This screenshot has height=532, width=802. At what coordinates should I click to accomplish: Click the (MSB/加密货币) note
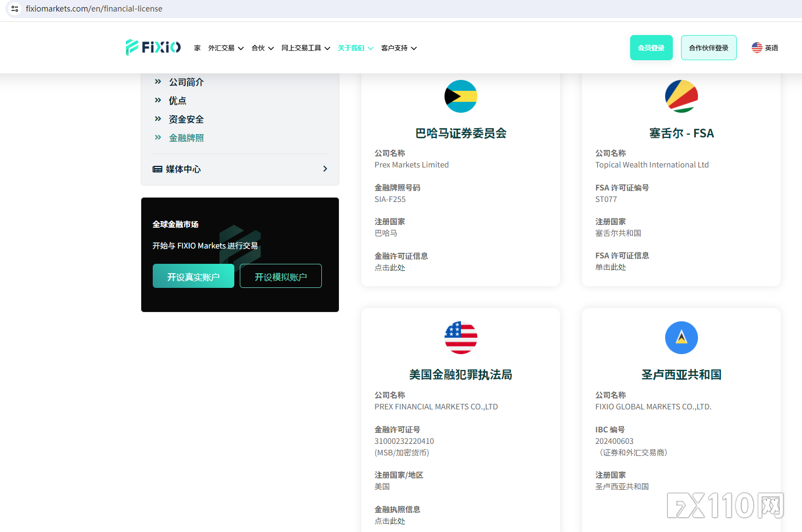click(402, 453)
